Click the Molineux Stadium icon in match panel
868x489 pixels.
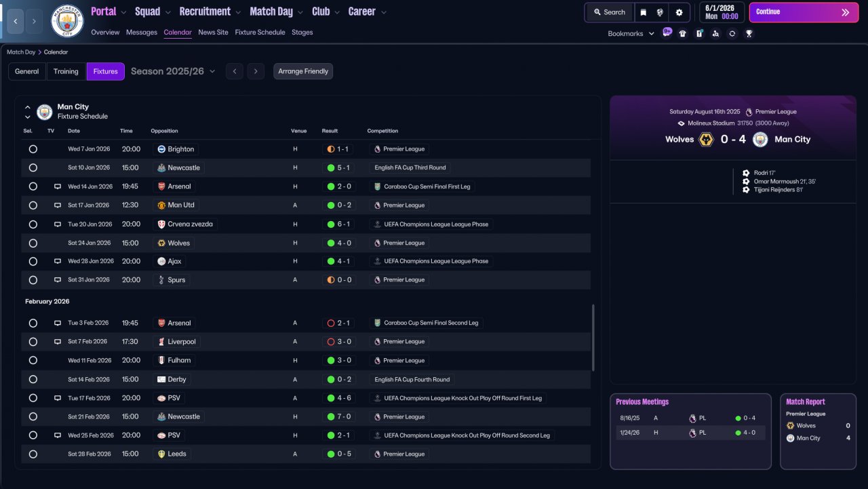[x=681, y=123]
